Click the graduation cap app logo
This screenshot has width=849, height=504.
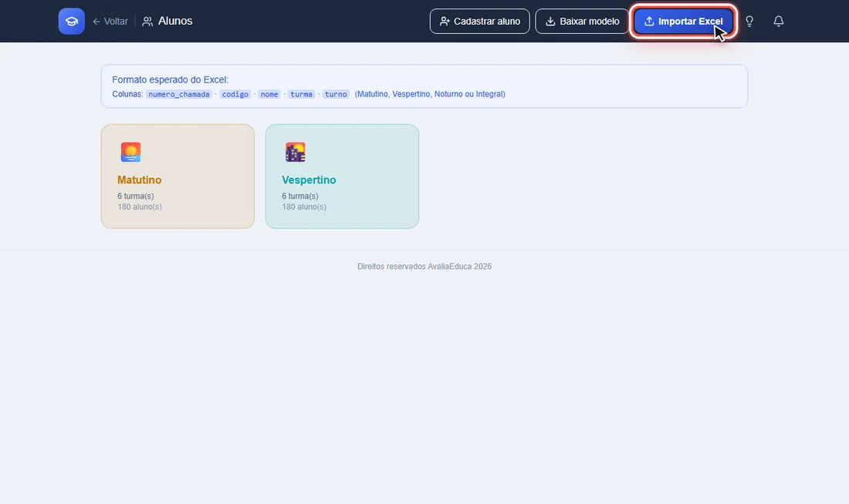[x=72, y=21]
